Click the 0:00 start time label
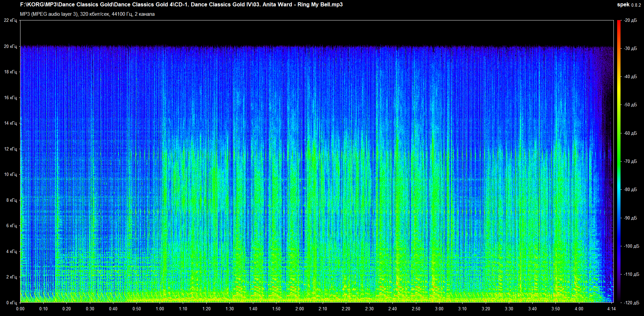The height and width of the screenshot is (316, 644). tap(20, 309)
